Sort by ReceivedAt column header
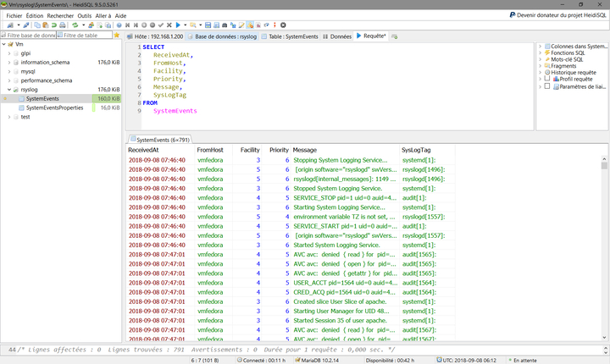Image resolution: width=610 pixels, height=364 pixels. point(161,150)
